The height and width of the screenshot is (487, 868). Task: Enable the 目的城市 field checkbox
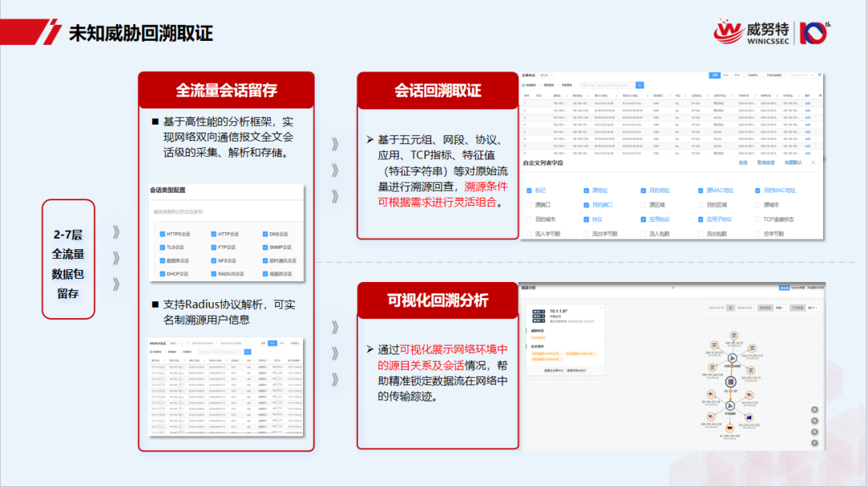coord(529,219)
